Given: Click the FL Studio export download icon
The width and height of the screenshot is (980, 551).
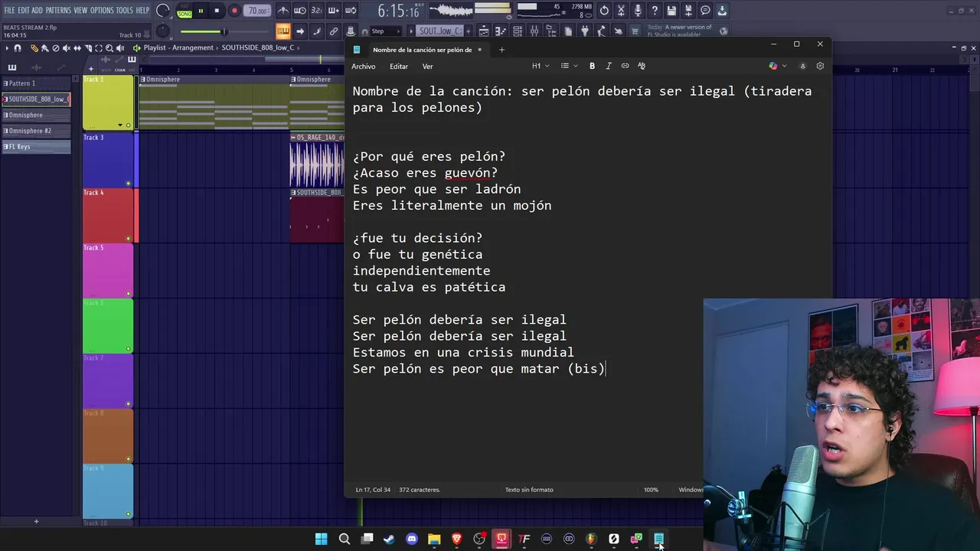Looking at the screenshot, I should pos(722,11).
